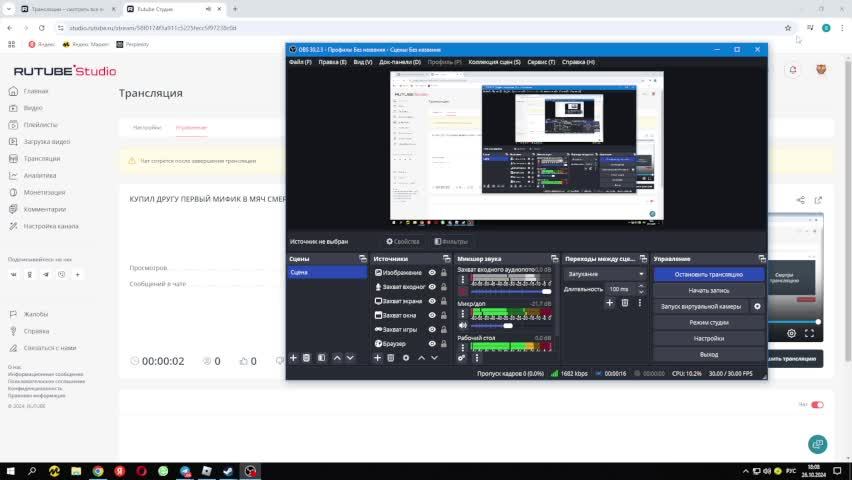The height and width of the screenshot is (480, 852).
Task: Click Начать запись button
Action: 709,290
